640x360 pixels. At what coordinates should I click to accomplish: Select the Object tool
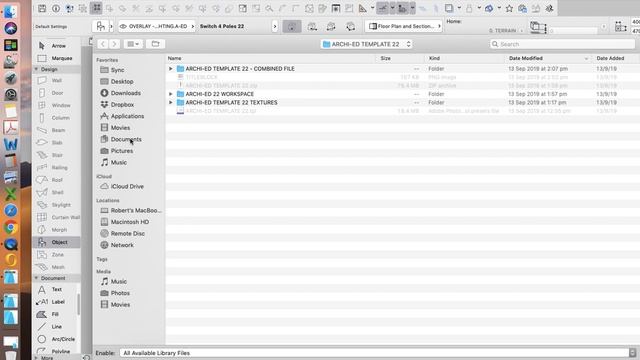click(56, 242)
